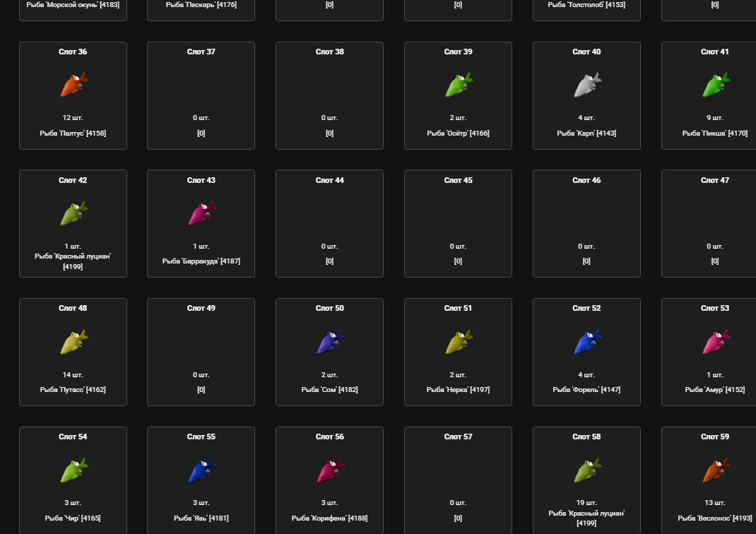The image size is (756, 534).
Task: Click the yellow Путасс fish icon in Слот 48
Action: 73,342
